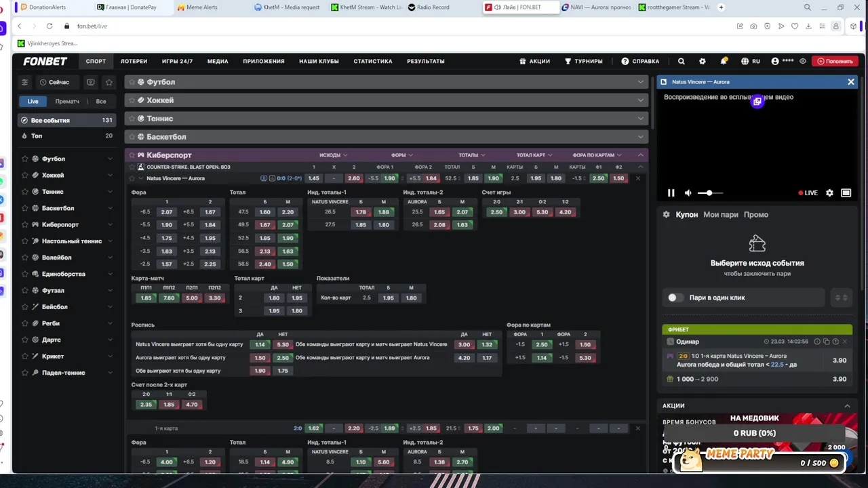The width and height of the screenshot is (868, 488).
Task: Open the СПОРТ menu tab
Action: [96, 61]
